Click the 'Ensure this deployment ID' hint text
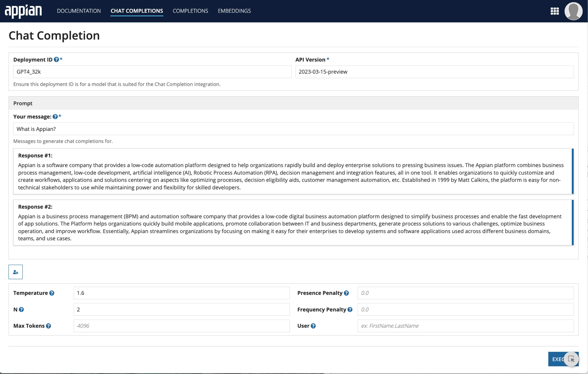 point(117,84)
